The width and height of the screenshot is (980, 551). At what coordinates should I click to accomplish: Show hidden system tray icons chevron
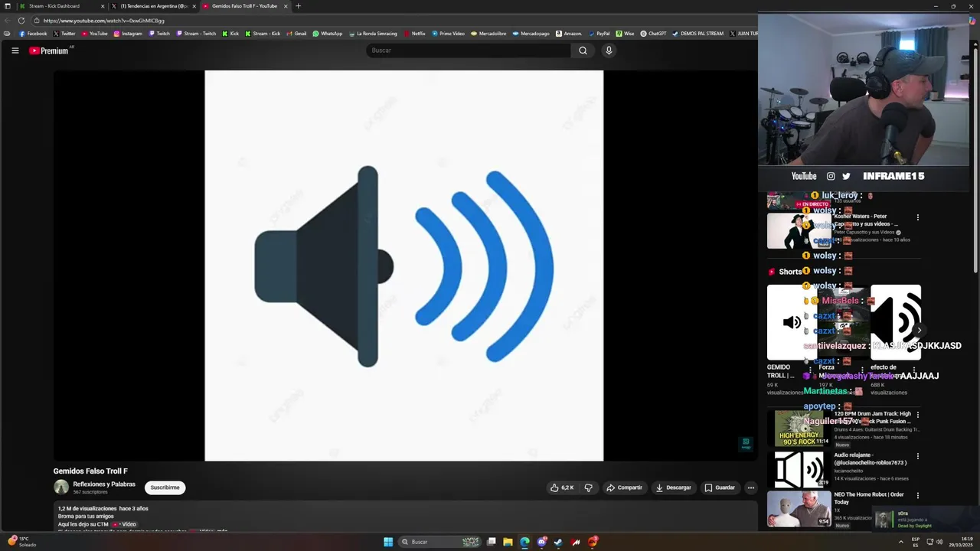pos(900,542)
